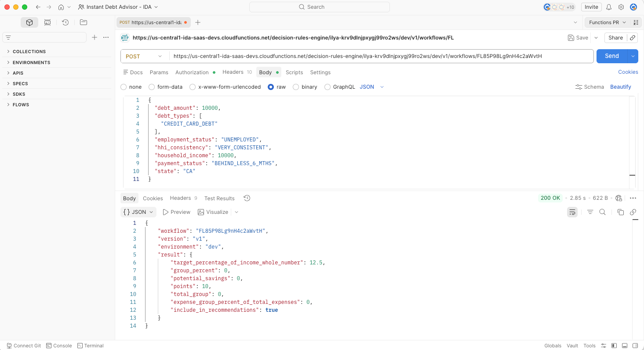Open the network info globe icon
The image size is (644, 350).
tap(619, 198)
